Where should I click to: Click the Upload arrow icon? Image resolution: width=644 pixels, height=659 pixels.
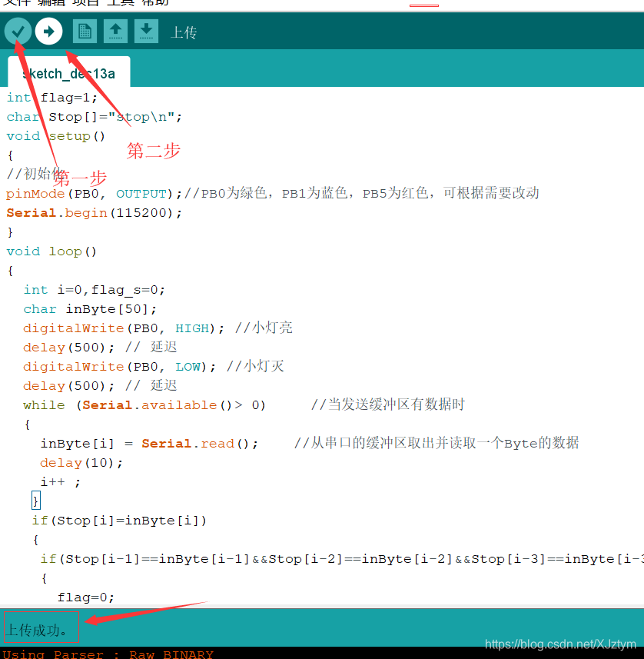point(48,31)
